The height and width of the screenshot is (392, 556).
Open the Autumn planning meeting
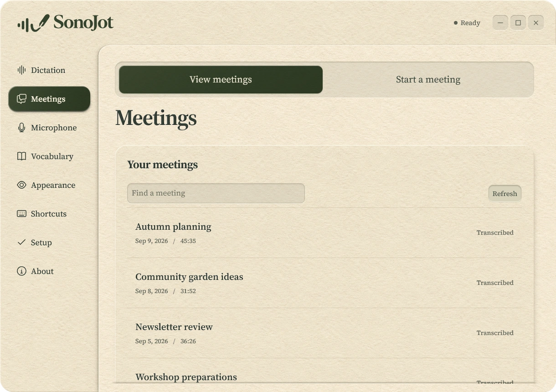coord(324,233)
